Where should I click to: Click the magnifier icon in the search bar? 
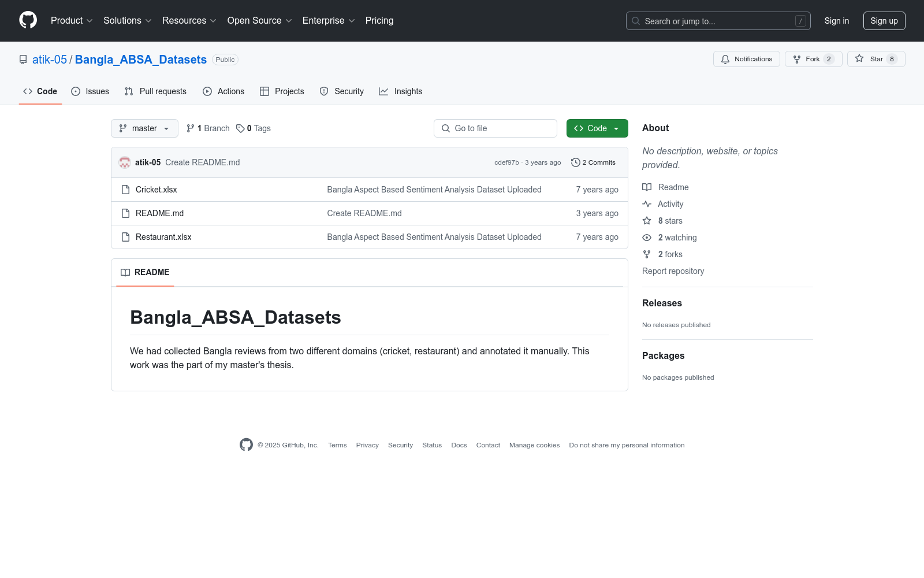(636, 21)
